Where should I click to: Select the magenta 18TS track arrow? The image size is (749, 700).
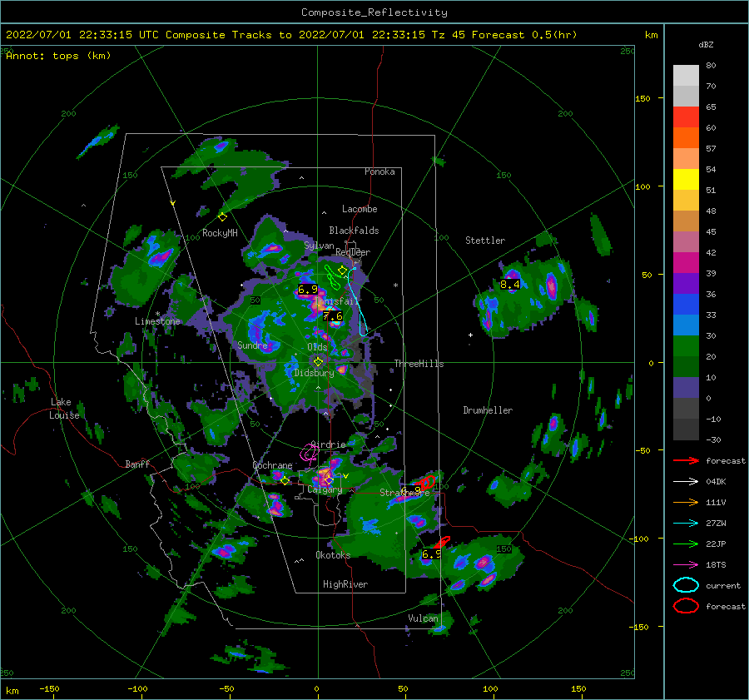(686, 565)
